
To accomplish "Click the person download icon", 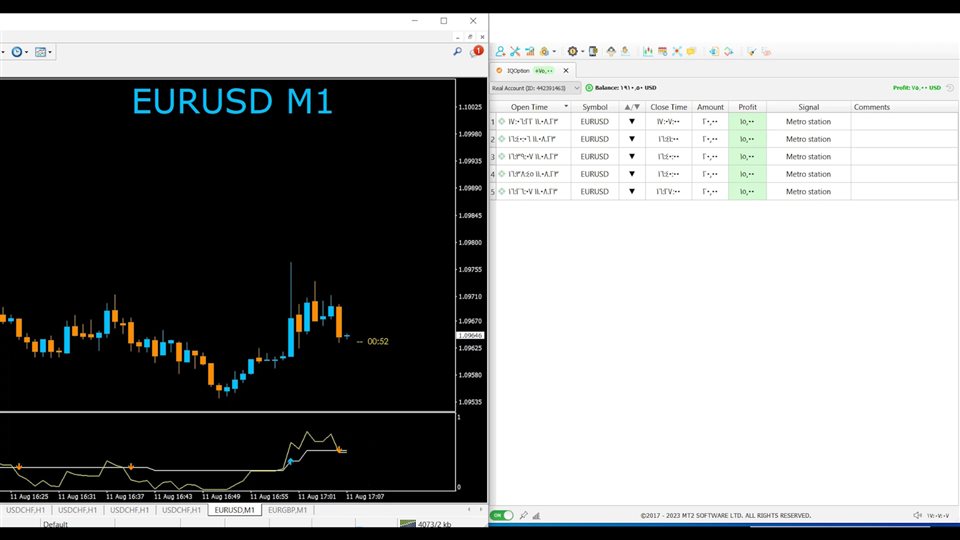I will (x=625, y=51).
